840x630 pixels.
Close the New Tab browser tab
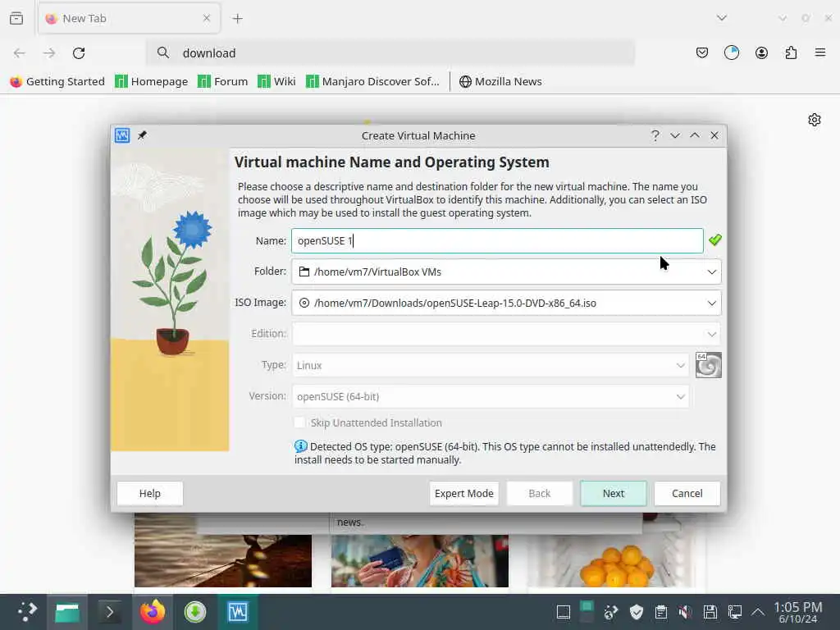[206, 19]
